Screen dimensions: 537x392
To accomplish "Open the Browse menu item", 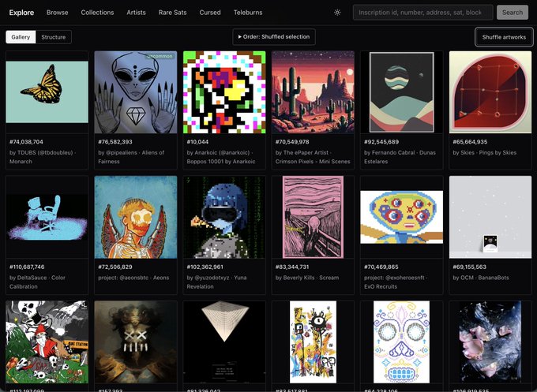I will (x=57, y=13).
